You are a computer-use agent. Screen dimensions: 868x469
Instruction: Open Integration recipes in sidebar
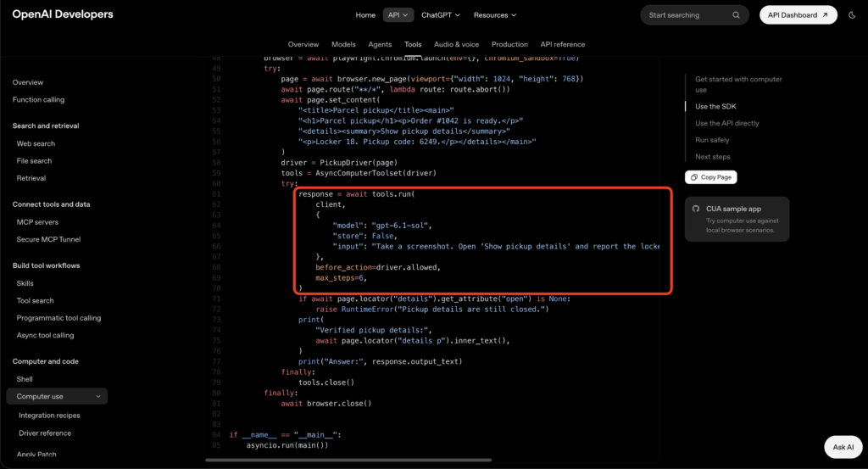(49, 416)
